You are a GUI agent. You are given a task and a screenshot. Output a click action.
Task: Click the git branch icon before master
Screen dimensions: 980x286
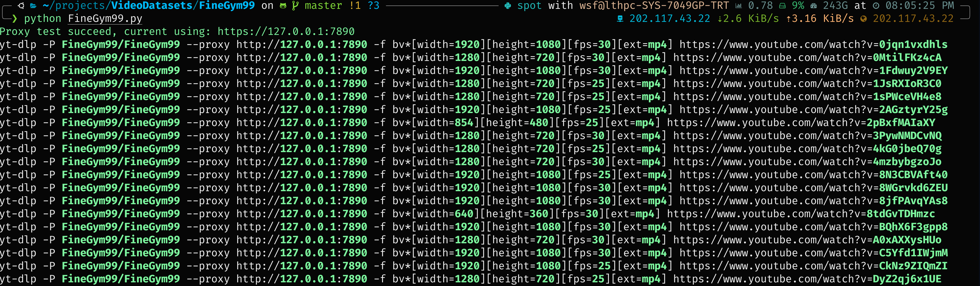coord(295,5)
